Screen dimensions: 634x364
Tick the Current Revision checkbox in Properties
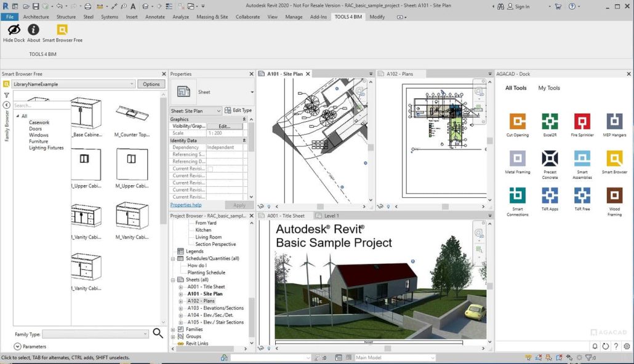pos(210,168)
